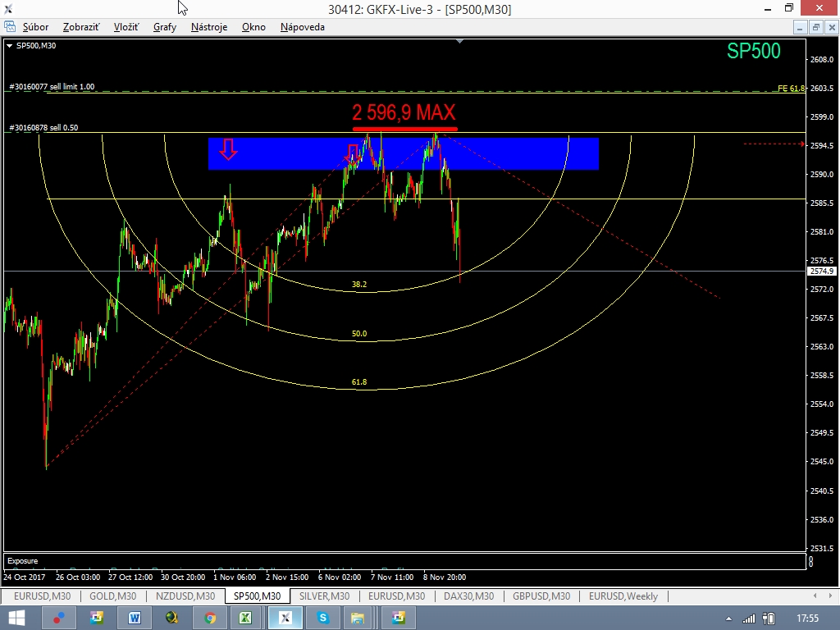Minimize the inner chart window
840x630 pixels.
800,27
